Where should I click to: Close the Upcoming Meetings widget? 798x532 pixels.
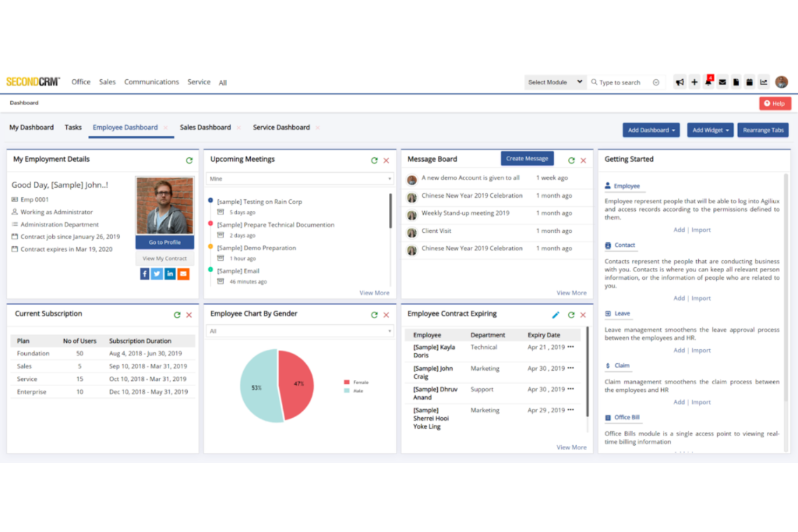click(386, 160)
